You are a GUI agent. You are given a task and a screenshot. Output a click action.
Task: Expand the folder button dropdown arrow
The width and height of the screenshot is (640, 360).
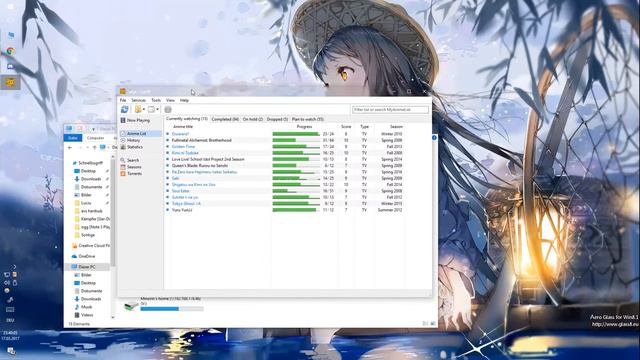[144, 109]
